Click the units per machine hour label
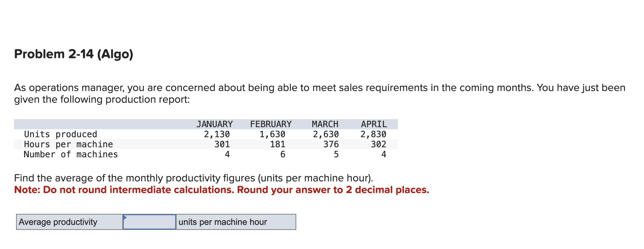 click(x=223, y=222)
